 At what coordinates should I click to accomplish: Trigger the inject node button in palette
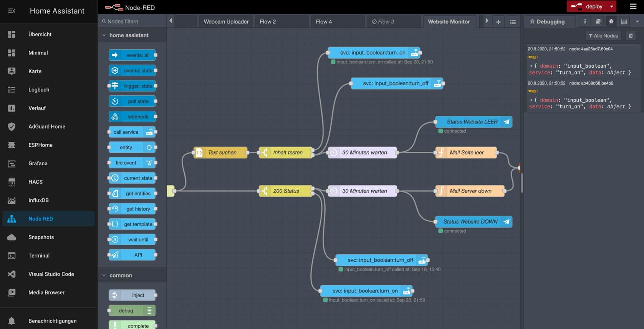click(x=114, y=295)
